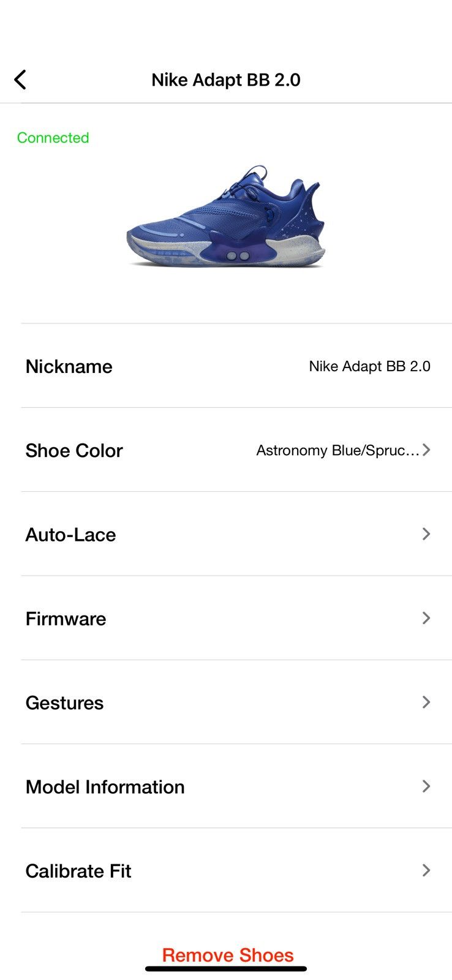Select Astronomy Blue shoe color value
This screenshot has height=980, width=452.
pos(337,450)
